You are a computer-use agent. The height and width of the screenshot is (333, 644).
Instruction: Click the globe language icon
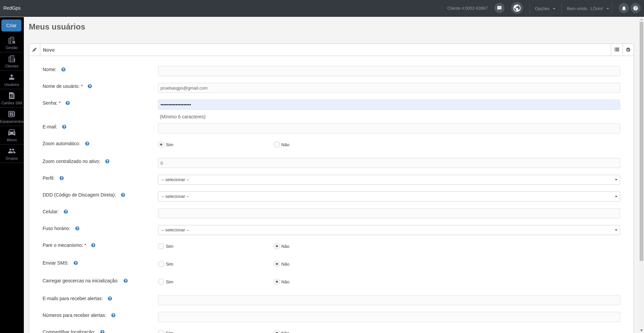[x=517, y=8]
